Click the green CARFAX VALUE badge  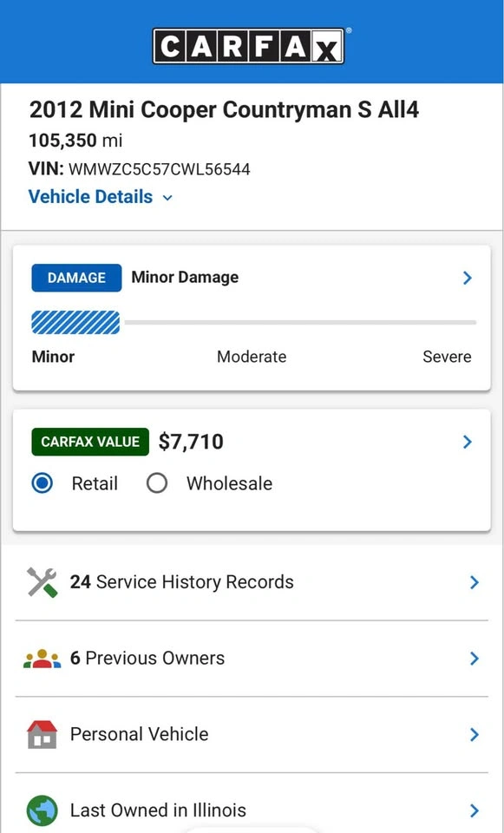click(90, 442)
